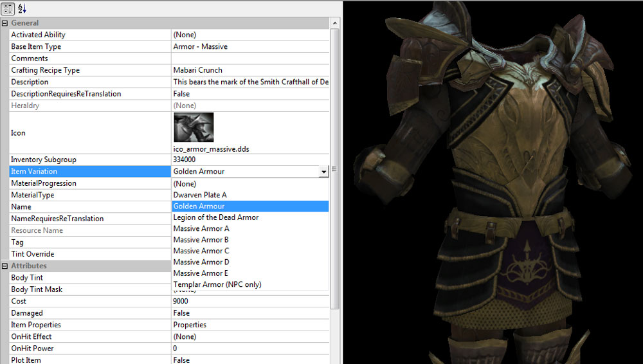Screen dimensions: 643x364
Task: Open the Item Variation dropdown arrow
Action: [x=323, y=172]
